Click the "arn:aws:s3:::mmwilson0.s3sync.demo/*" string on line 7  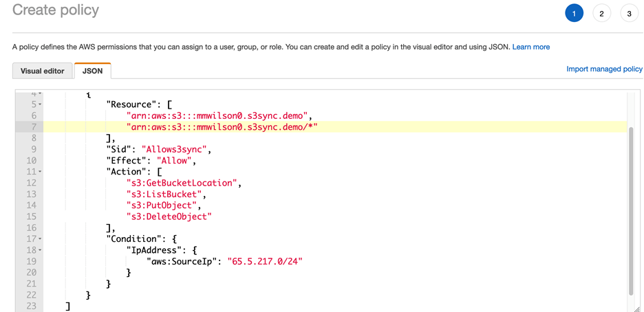tap(222, 126)
